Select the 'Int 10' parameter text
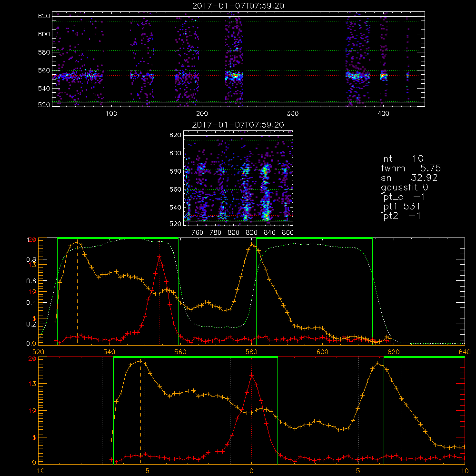Viewport: 476px width, 476px height. click(402, 159)
